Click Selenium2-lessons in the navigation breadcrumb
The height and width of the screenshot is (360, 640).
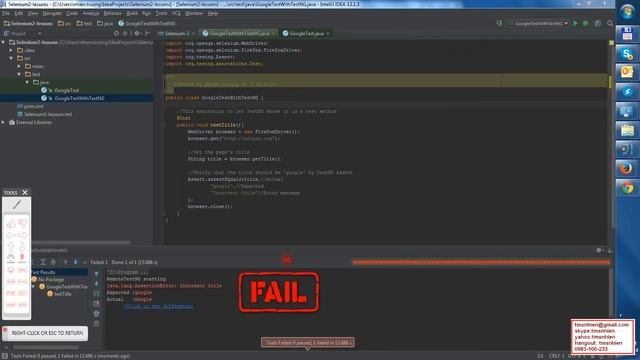click(28, 24)
